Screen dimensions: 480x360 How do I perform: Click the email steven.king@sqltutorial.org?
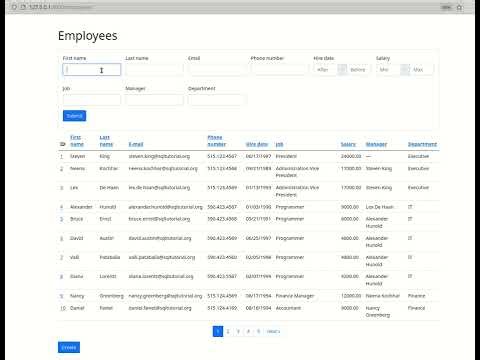[x=159, y=156]
